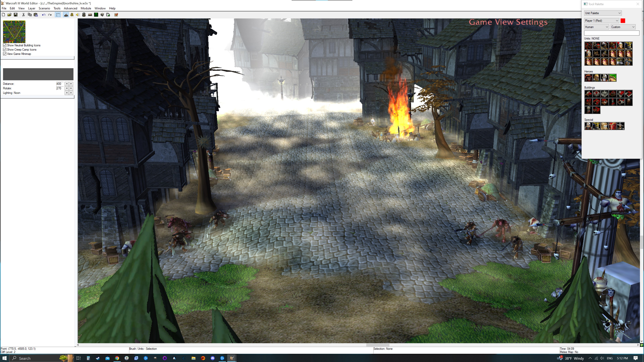Click the red player color swatch

[x=623, y=20]
